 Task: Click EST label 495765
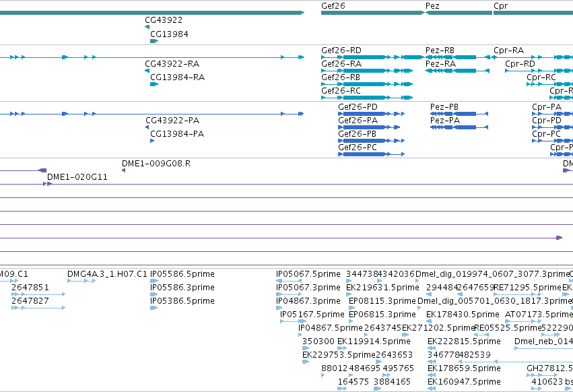399,368
